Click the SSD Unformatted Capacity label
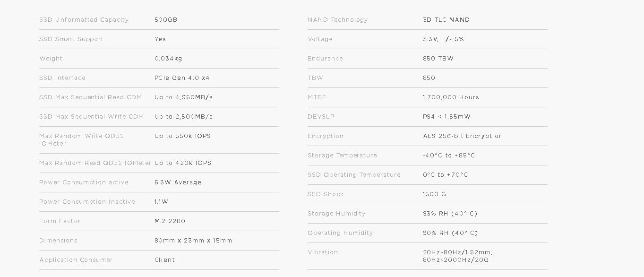This screenshot has width=644, height=277. click(x=84, y=20)
